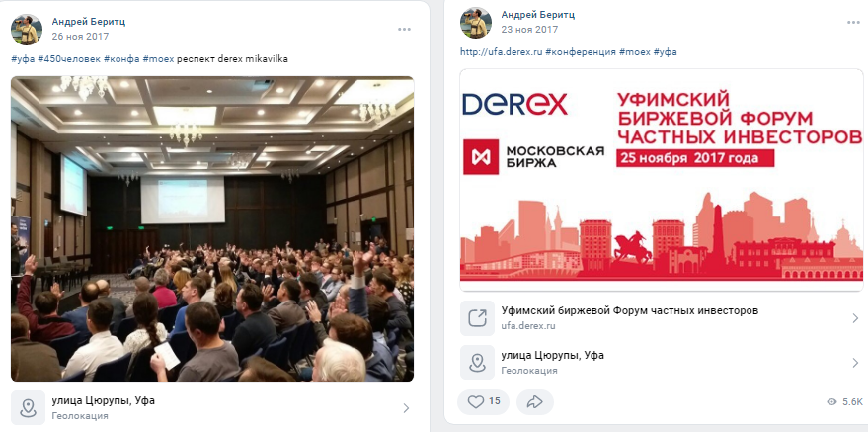Viewport: 868px width, 432px height.
Task: Open the Derex forum banner image
Action: (662, 180)
